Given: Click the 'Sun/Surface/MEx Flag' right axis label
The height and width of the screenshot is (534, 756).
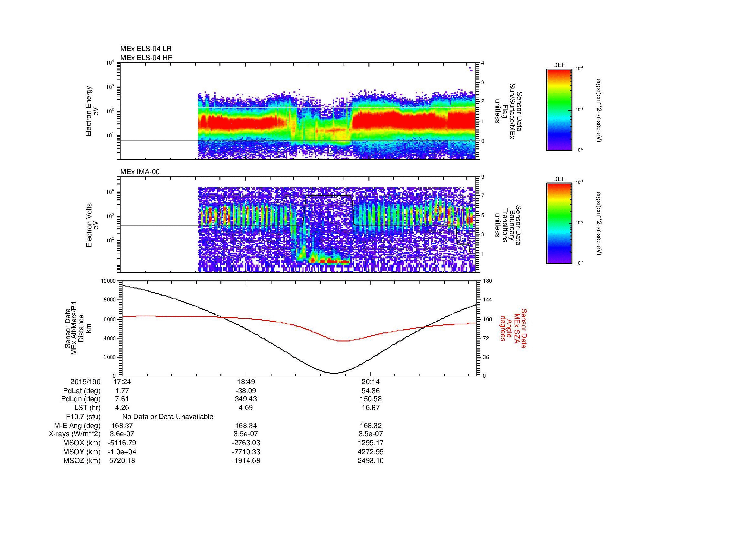Looking at the screenshot, I should (x=508, y=111).
